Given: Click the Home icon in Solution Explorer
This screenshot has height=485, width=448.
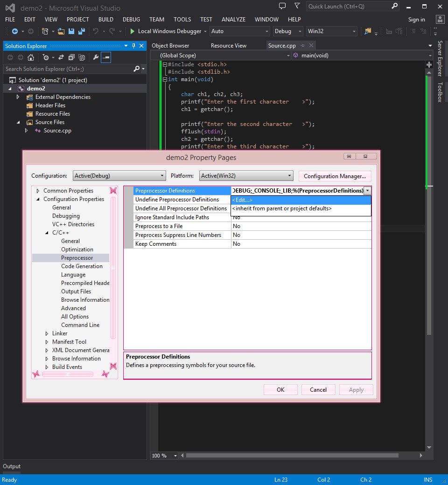Looking at the screenshot, I should (31, 57).
